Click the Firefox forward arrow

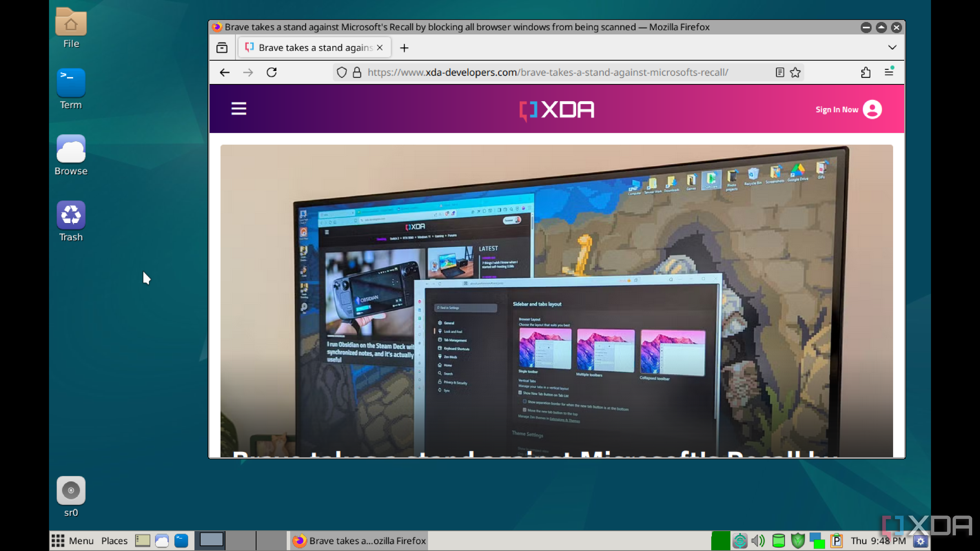248,72
